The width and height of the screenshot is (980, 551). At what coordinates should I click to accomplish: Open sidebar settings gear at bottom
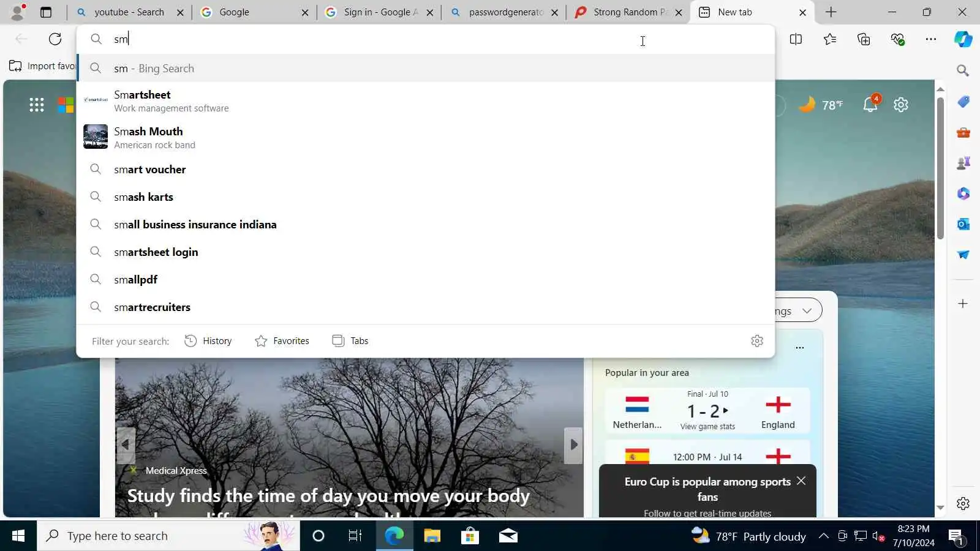(963, 503)
